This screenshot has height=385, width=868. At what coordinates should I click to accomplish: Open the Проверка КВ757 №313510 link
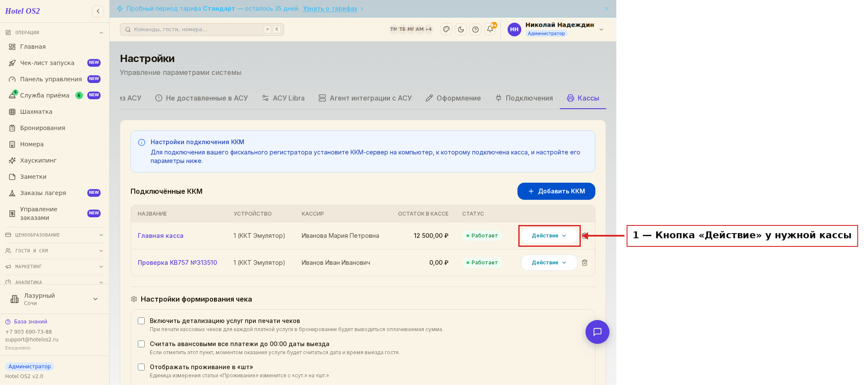[177, 263]
